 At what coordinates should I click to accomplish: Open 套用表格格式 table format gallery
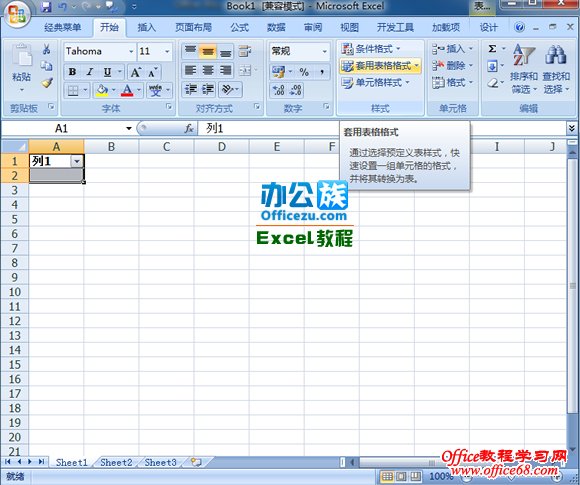click(380, 66)
